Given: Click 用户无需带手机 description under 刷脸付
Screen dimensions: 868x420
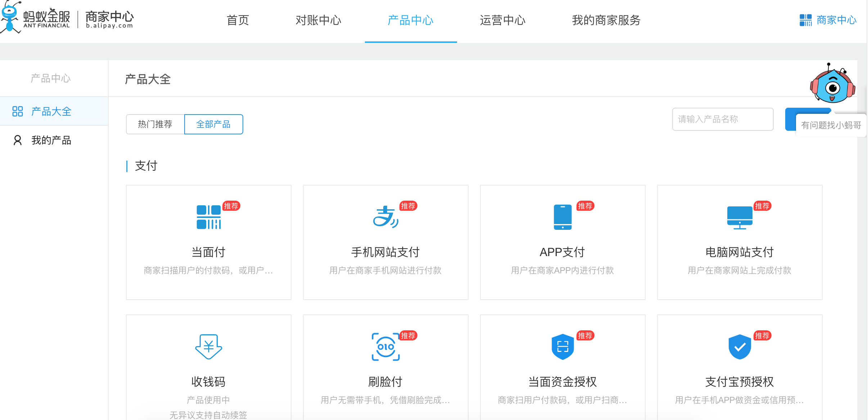Looking at the screenshot, I should point(385,400).
